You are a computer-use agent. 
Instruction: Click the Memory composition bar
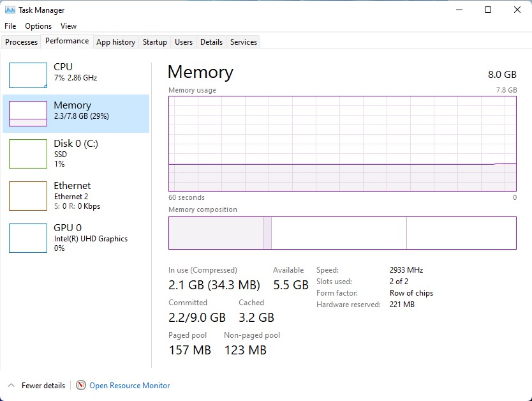pos(342,233)
